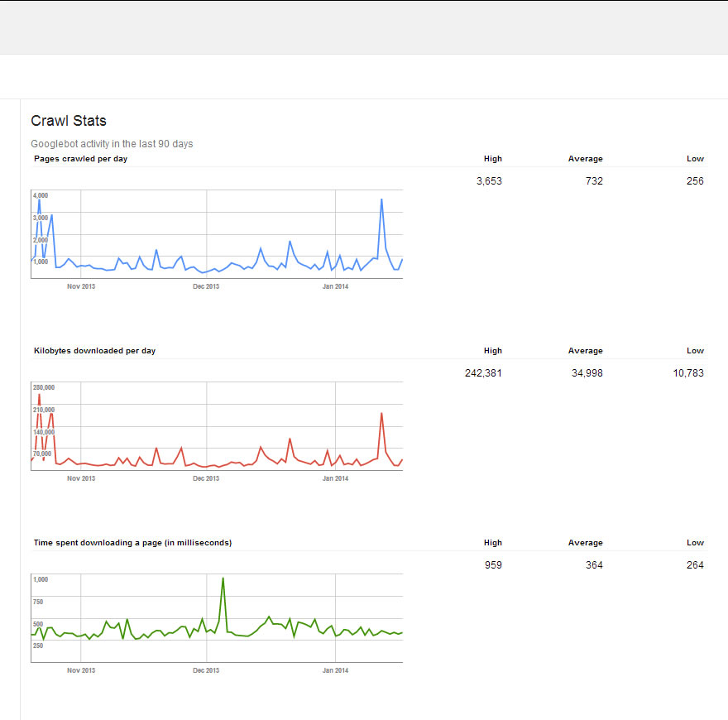Click the Time spent downloading a page title
The height and width of the screenshot is (720, 728).
click(132, 543)
